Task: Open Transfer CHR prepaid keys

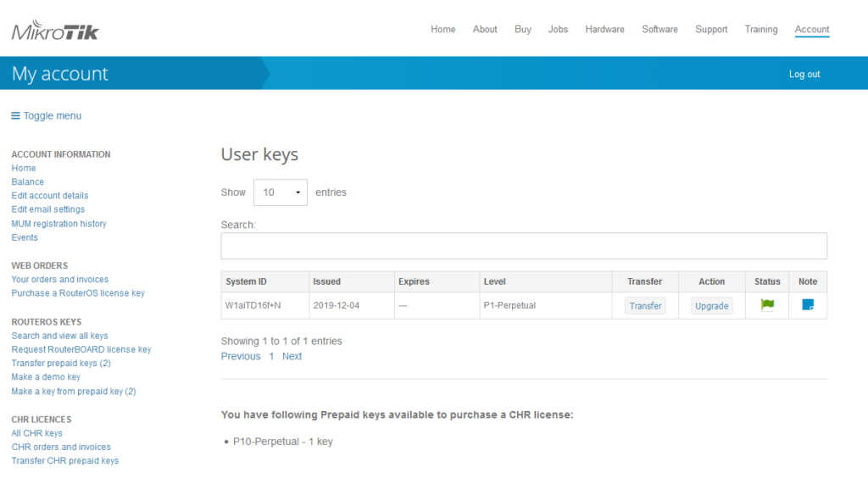Action: (x=64, y=461)
